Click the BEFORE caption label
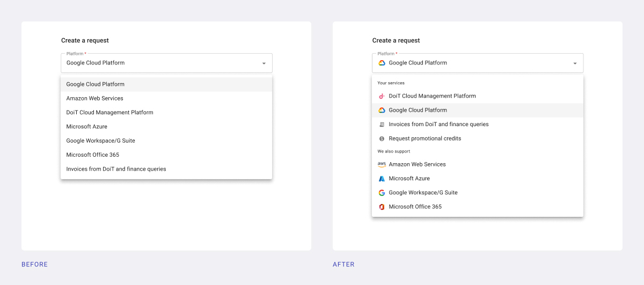The height and width of the screenshot is (285, 644). coord(35,265)
